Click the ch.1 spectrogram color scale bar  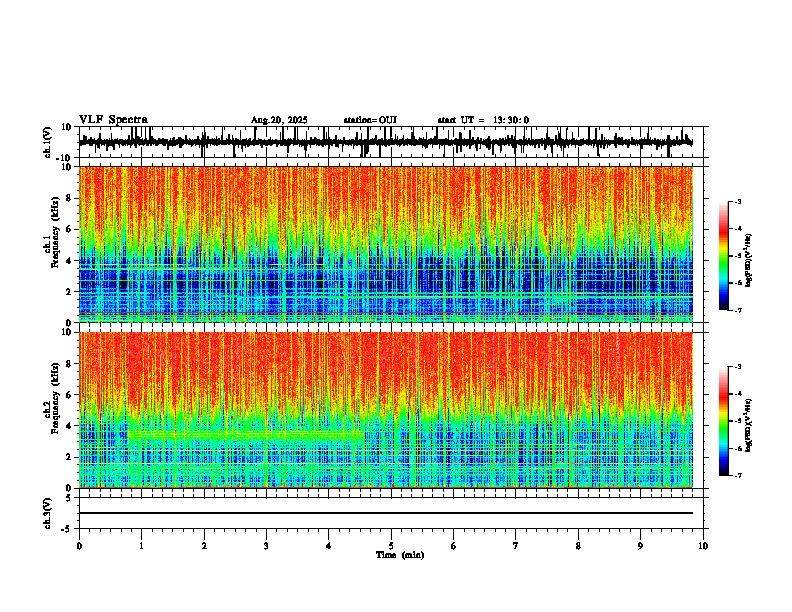pyautogui.click(x=723, y=256)
